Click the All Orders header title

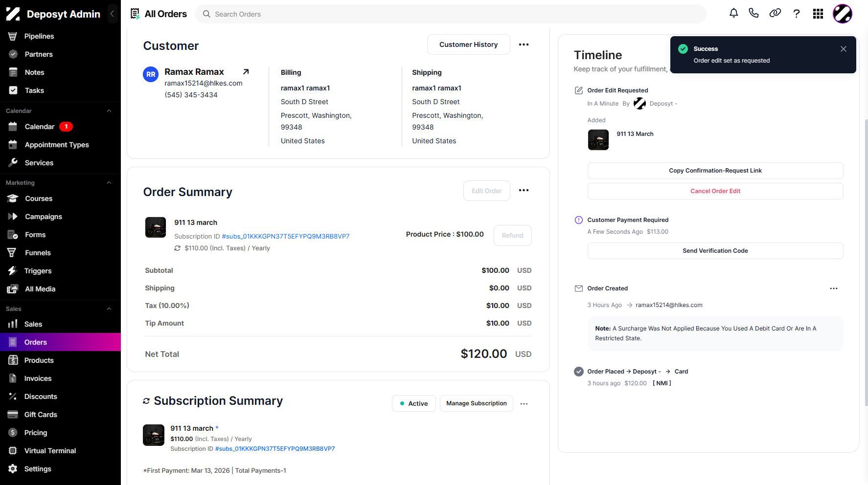click(165, 14)
